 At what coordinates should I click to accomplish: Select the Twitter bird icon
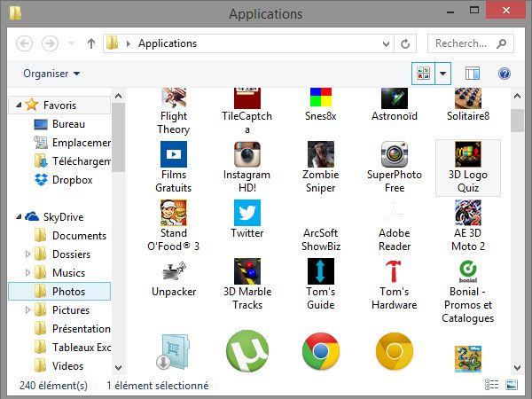pos(247,213)
